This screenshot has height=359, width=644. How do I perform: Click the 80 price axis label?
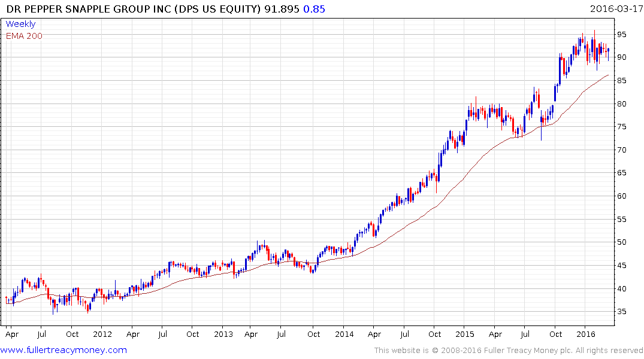(621, 104)
